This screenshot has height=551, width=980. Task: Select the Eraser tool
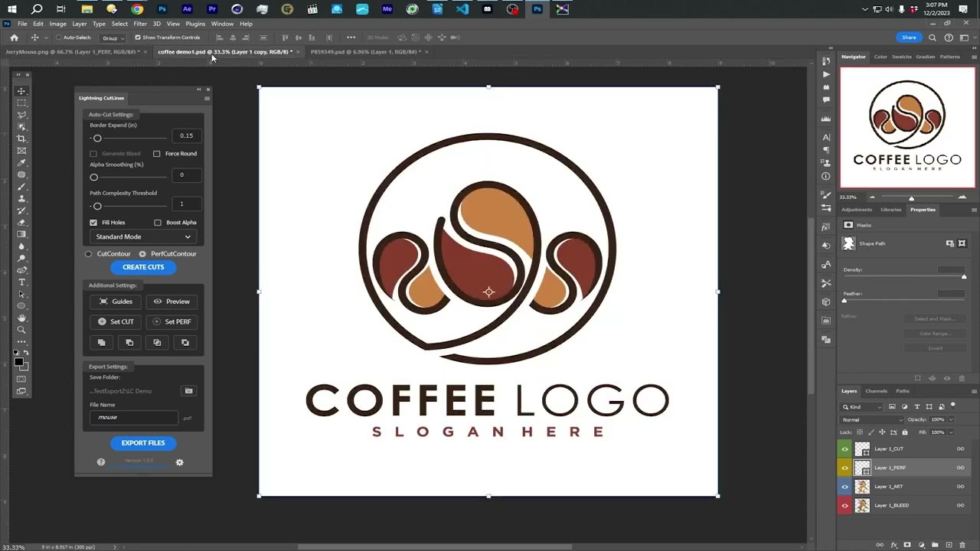21,222
